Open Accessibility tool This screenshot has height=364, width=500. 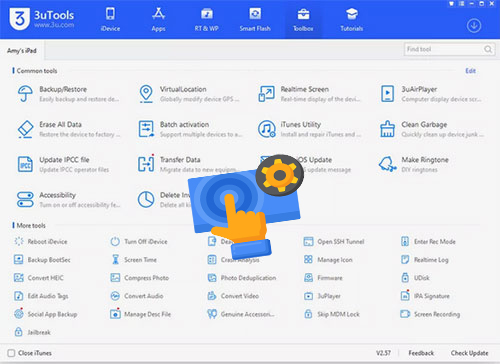[x=68, y=199]
